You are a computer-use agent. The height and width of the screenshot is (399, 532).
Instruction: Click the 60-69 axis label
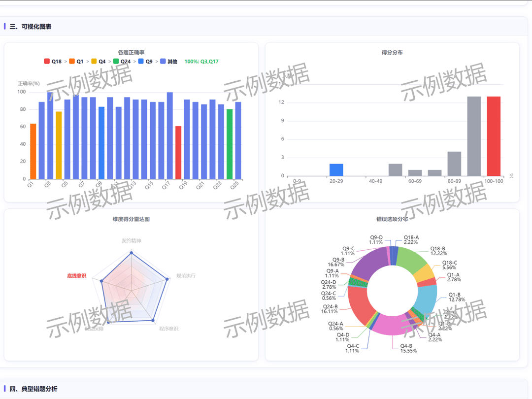pyautogui.click(x=415, y=181)
